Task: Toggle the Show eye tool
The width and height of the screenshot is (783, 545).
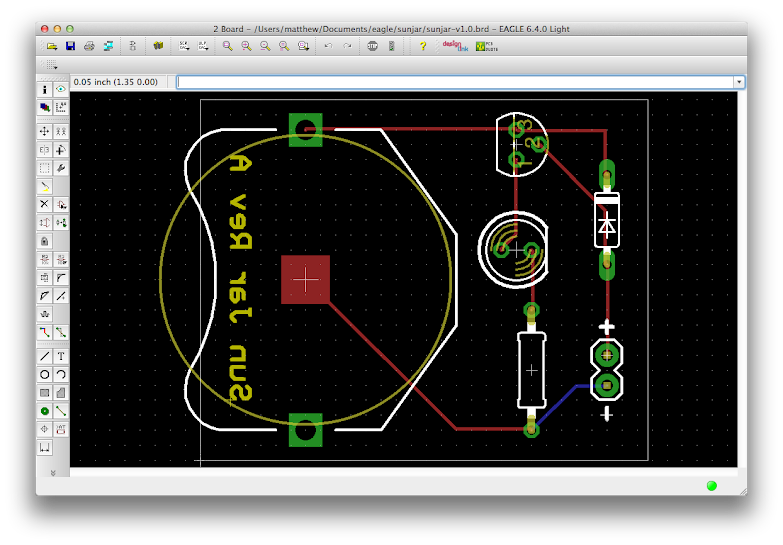Action: click(61, 89)
